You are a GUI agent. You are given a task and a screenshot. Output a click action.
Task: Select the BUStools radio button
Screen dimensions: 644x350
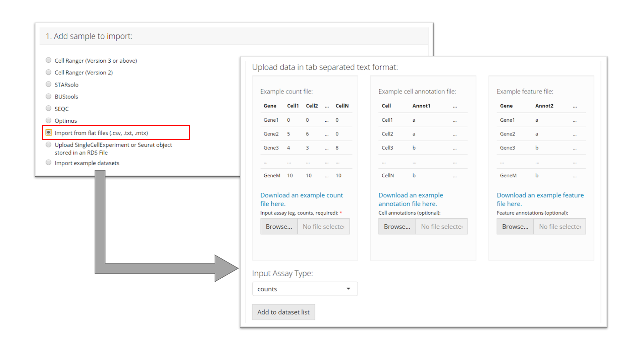49,97
